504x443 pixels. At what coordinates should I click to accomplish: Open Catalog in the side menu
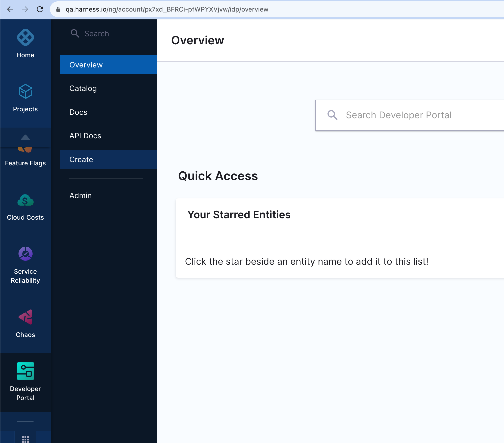point(83,88)
